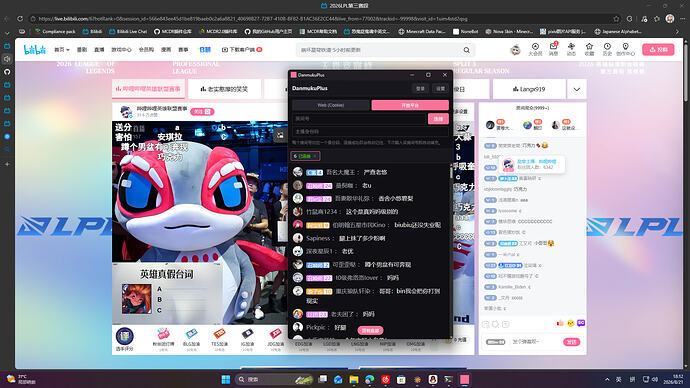The width and height of the screenshot is (690, 388).
Task: Click the 下载客户端 link
Action: tap(242, 50)
